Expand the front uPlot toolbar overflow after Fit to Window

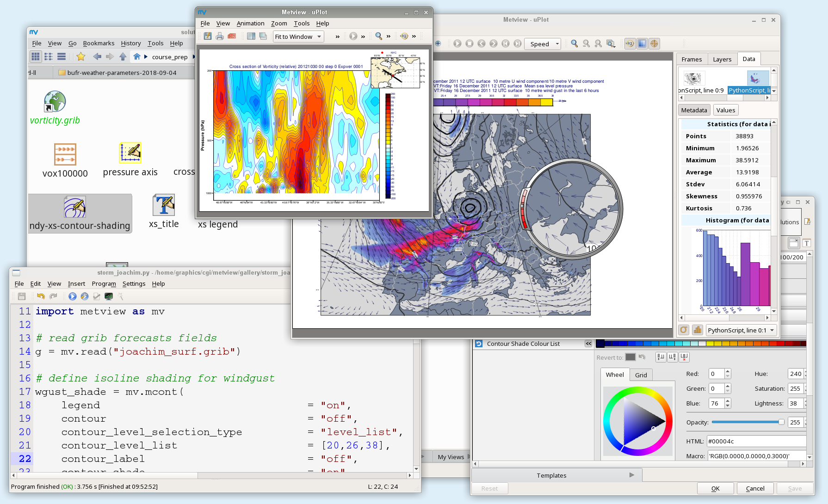pos(337,37)
